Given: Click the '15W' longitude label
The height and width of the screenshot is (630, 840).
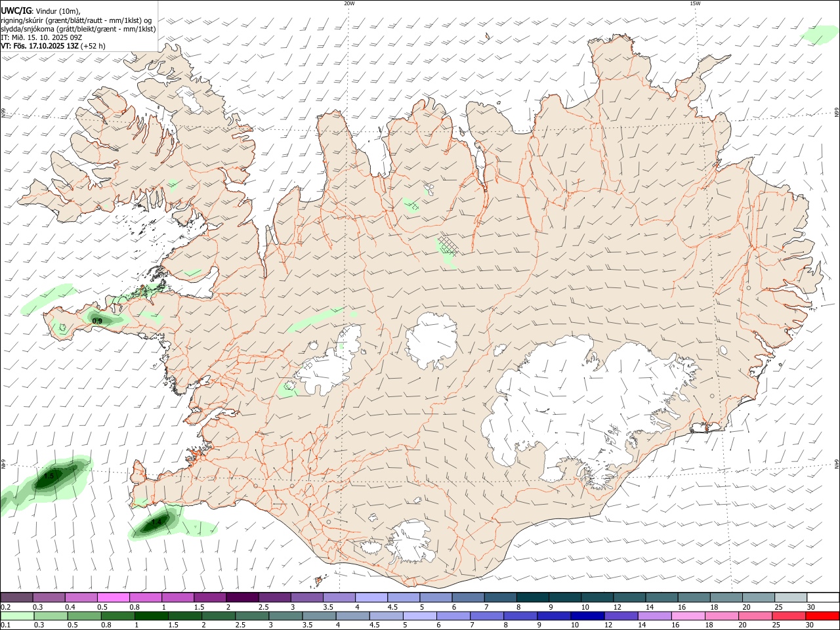Looking at the screenshot, I should pos(695,3).
